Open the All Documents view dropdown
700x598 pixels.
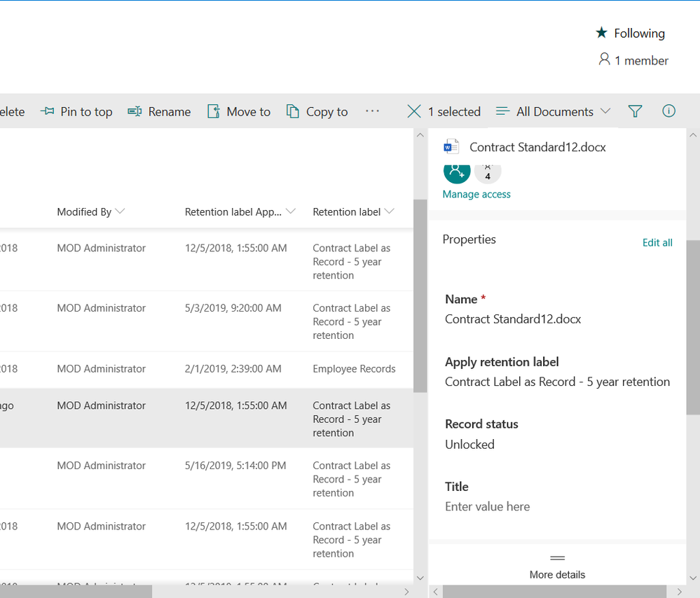[x=553, y=111]
